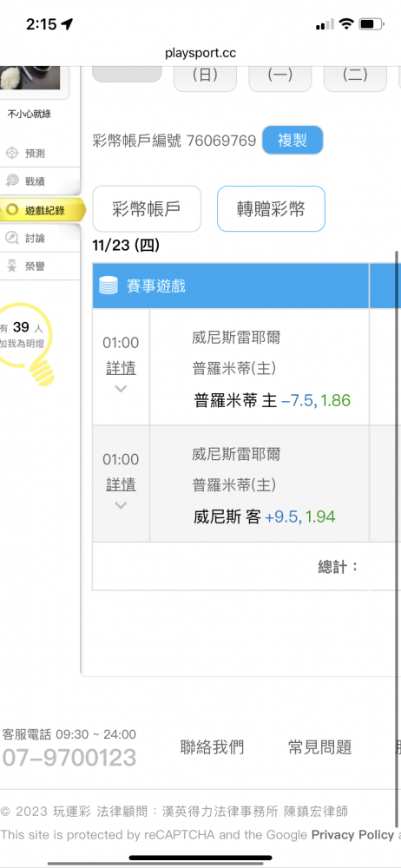401x868 pixels.
Task: Click the 遊戲紀錄 circle icon
Action: pos(13,210)
